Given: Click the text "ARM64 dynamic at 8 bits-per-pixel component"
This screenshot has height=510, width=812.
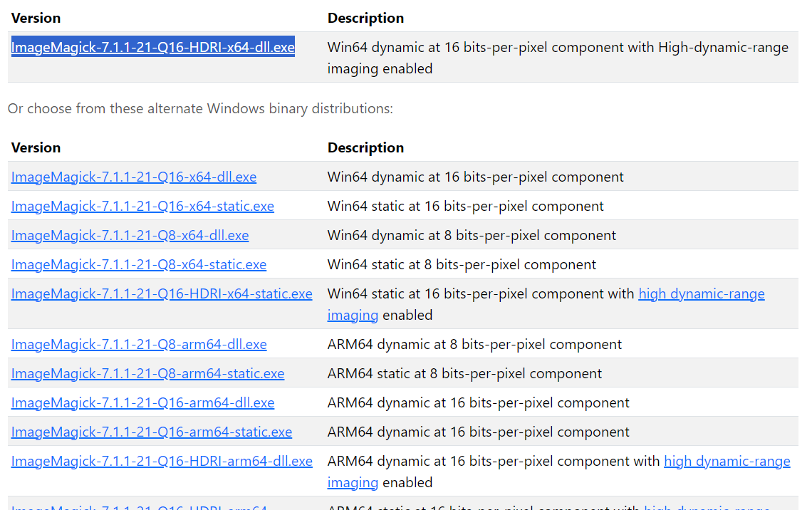Looking at the screenshot, I should pyautogui.click(x=474, y=344).
